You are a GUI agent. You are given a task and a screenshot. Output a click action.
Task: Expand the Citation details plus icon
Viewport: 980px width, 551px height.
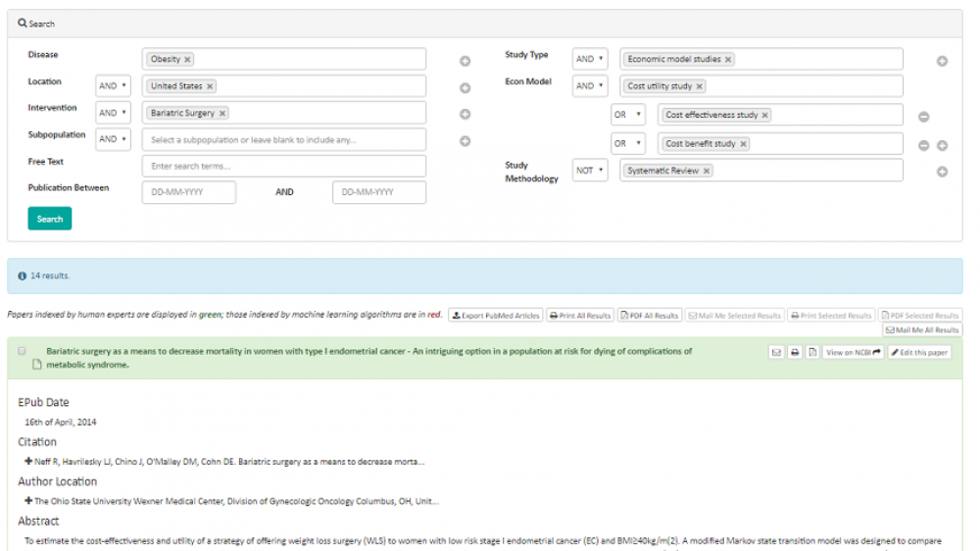coord(28,461)
